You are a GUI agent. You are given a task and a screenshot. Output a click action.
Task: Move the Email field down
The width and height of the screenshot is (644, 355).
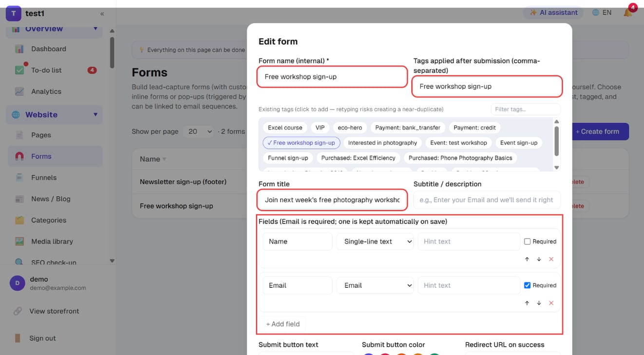click(539, 303)
